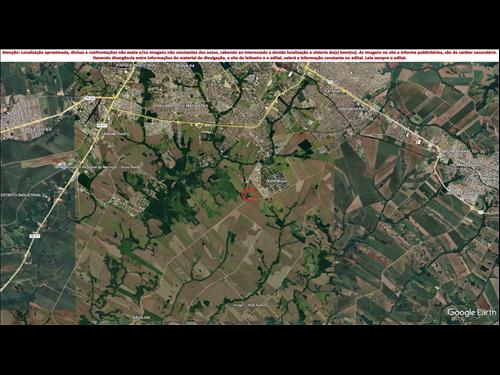500x375 pixels.
Task: Click the road shield on the southwest highway
Action: (34, 236)
